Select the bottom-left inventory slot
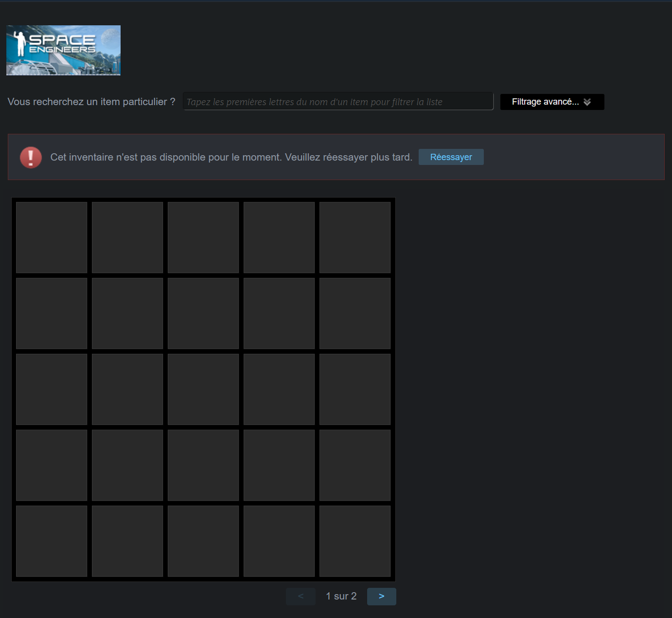 click(52, 541)
